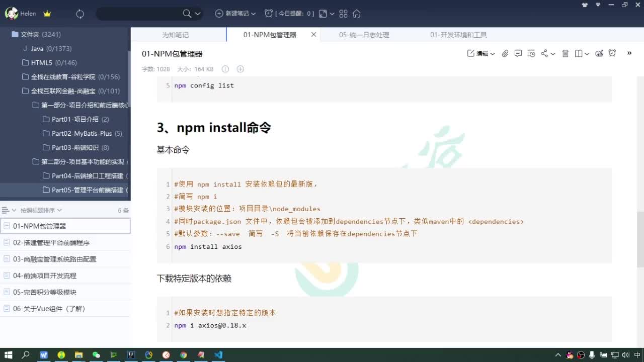Click the Weibo share icon
The width and height of the screenshot is (644, 362).
[x=599, y=53]
